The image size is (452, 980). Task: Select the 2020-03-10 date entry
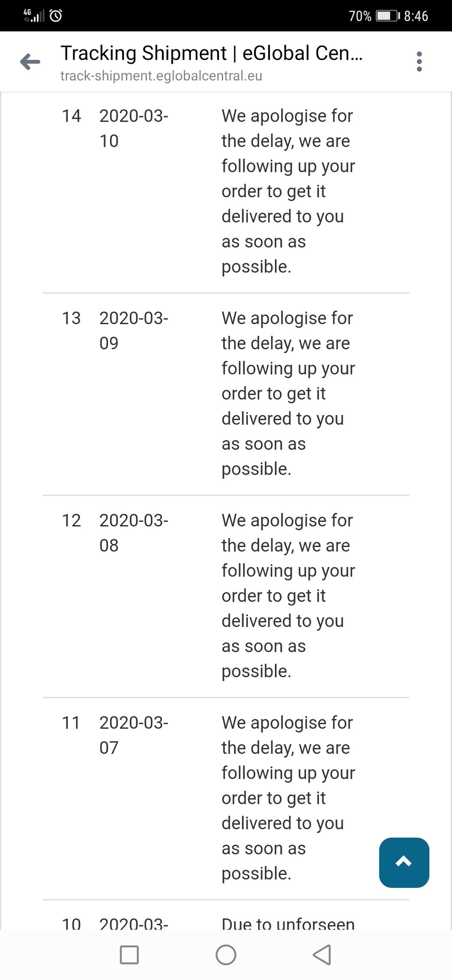134,128
